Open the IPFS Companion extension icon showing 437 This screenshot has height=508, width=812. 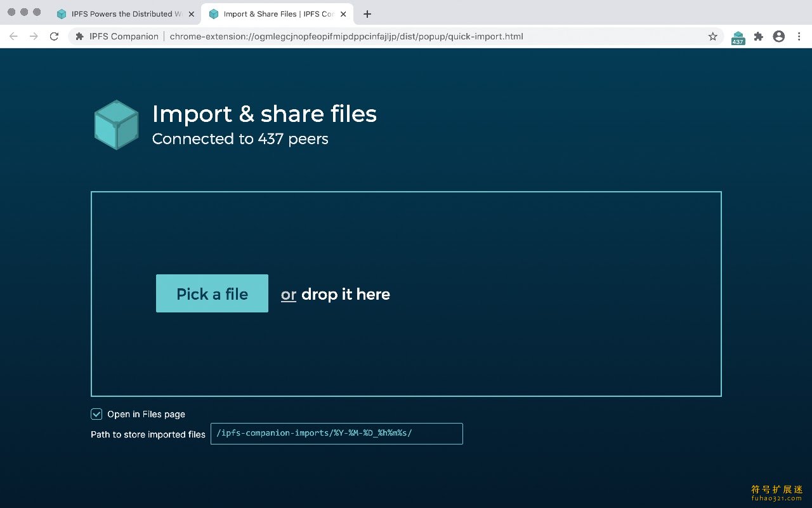coord(738,37)
